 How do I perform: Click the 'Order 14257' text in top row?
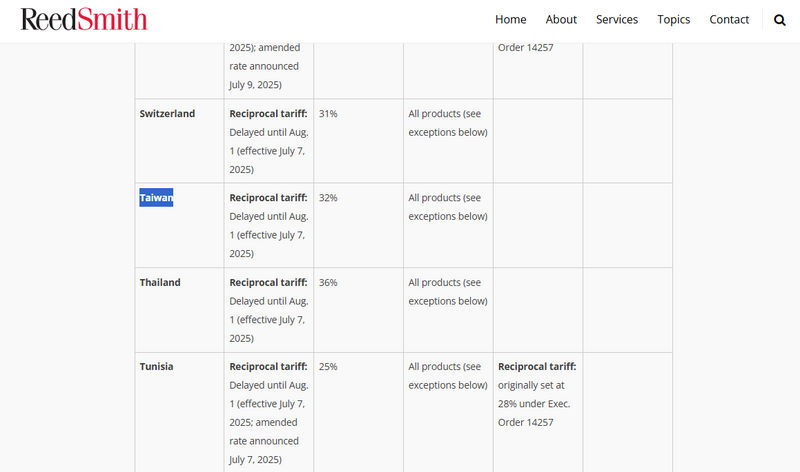click(x=526, y=47)
